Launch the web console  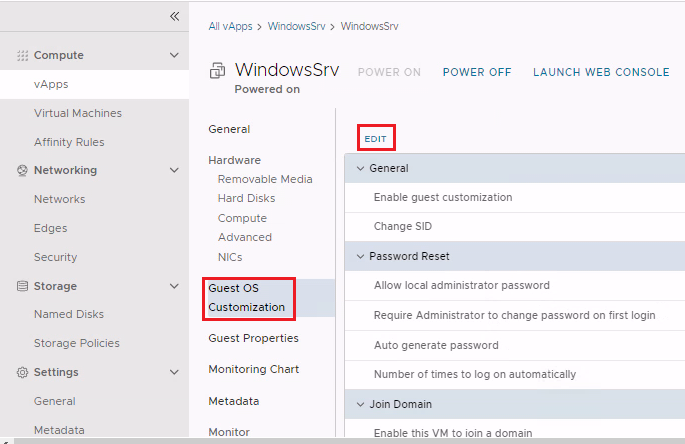click(x=601, y=72)
